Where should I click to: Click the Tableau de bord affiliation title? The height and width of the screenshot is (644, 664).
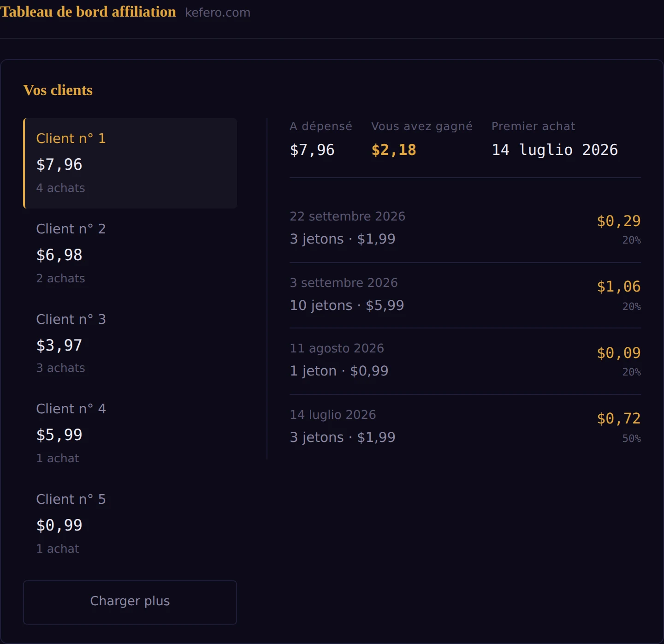pyautogui.click(x=88, y=12)
